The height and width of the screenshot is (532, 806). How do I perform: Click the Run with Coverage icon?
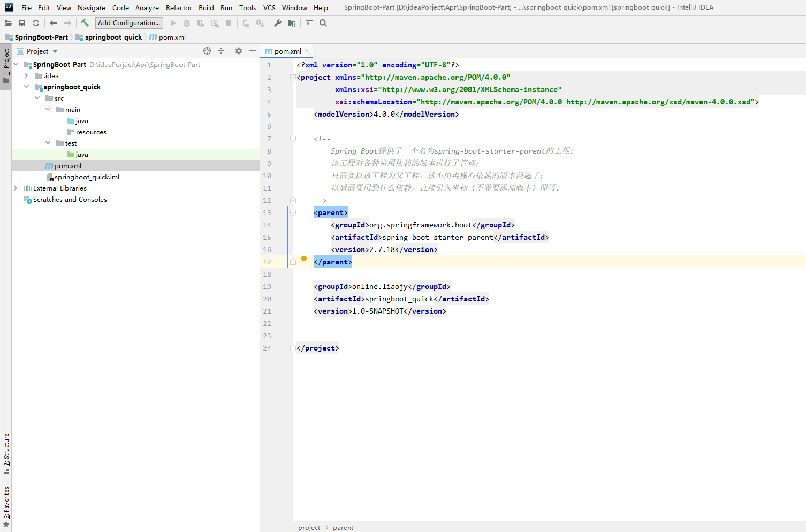click(x=201, y=23)
